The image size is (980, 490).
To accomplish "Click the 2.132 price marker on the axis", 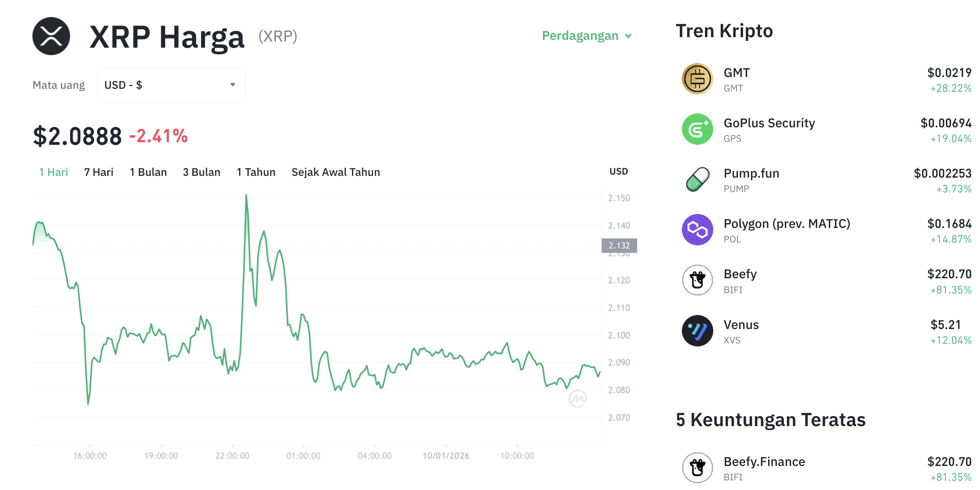I will 620,245.
